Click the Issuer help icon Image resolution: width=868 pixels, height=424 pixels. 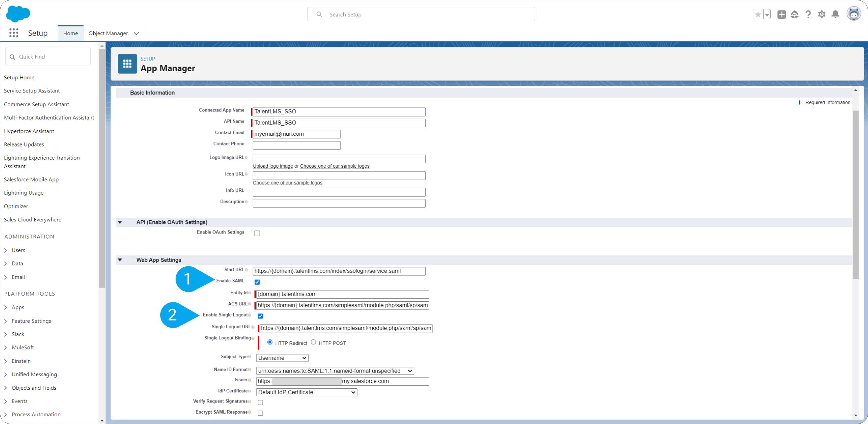click(x=250, y=380)
